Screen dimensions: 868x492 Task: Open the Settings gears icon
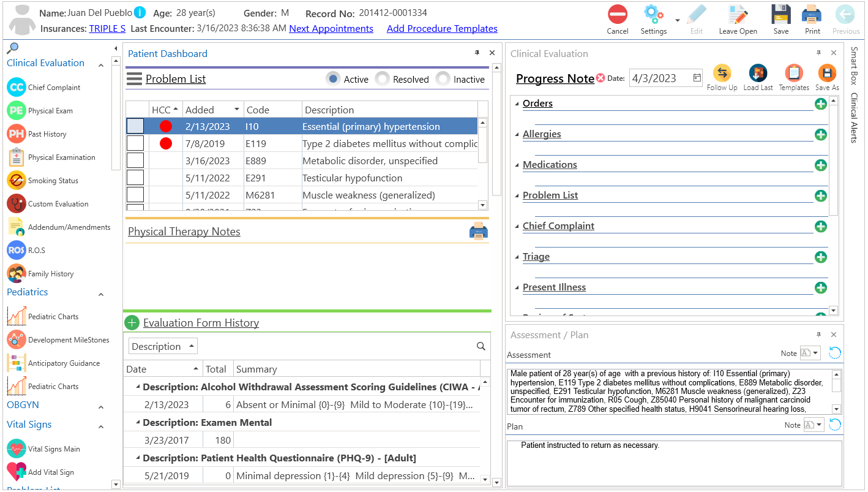click(x=654, y=14)
